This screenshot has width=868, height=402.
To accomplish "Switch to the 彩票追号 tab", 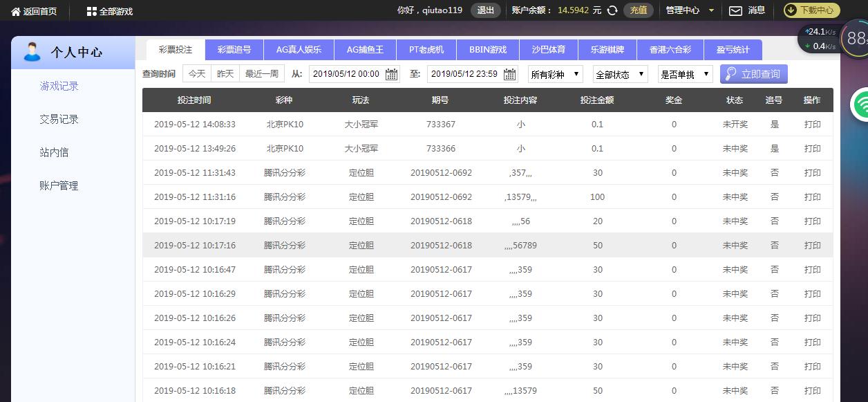I will [x=234, y=50].
